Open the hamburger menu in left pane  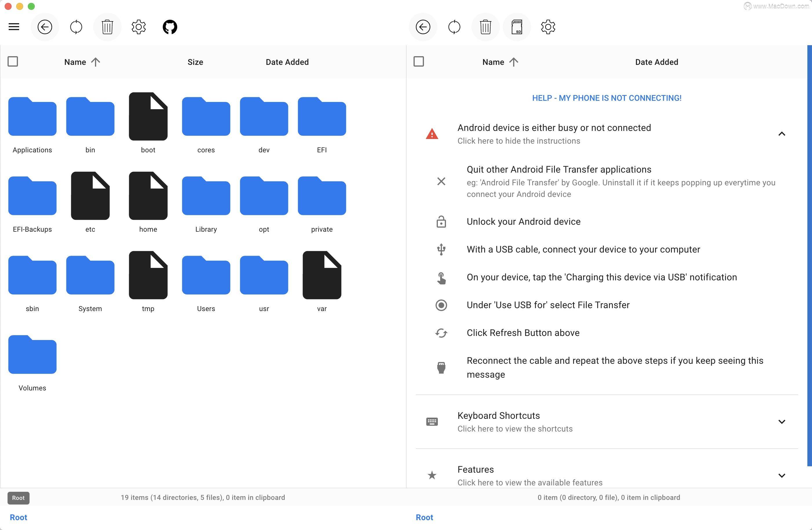[14, 27]
